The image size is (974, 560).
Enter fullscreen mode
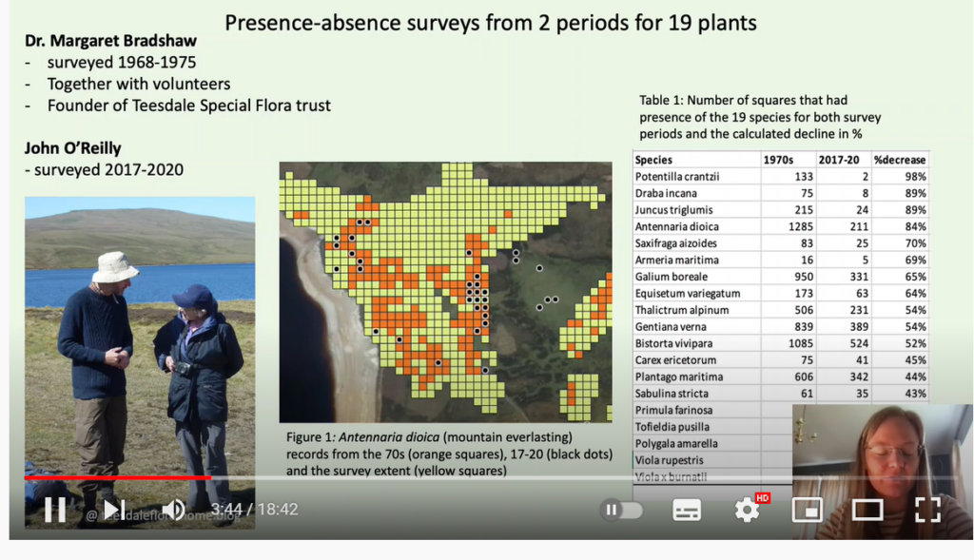coord(927,510)
